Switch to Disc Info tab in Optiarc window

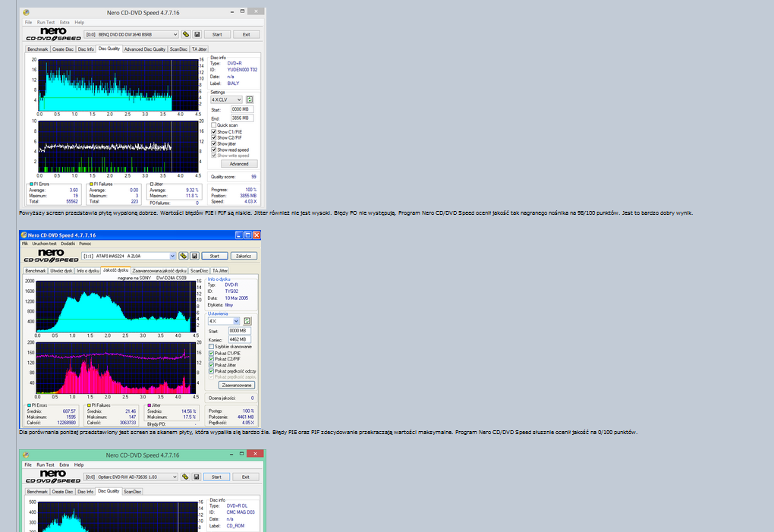pos(86,492)
